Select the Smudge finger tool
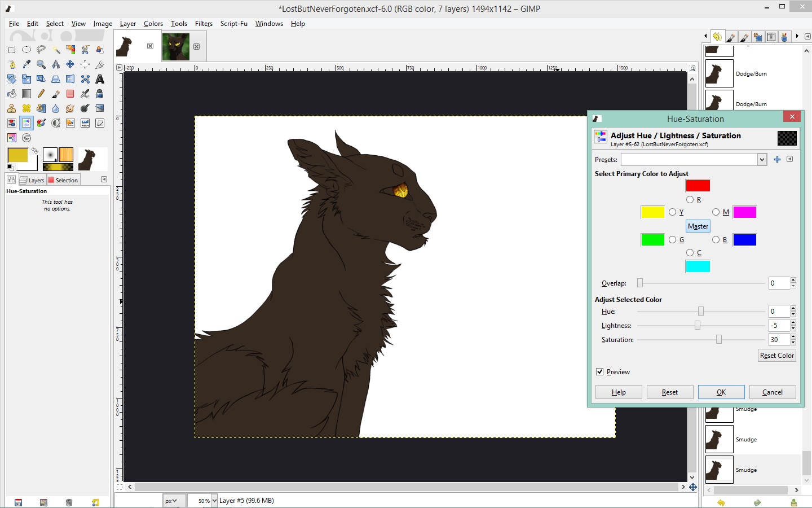Viewport: 812px width, 508px height. (x=70, y=108)
